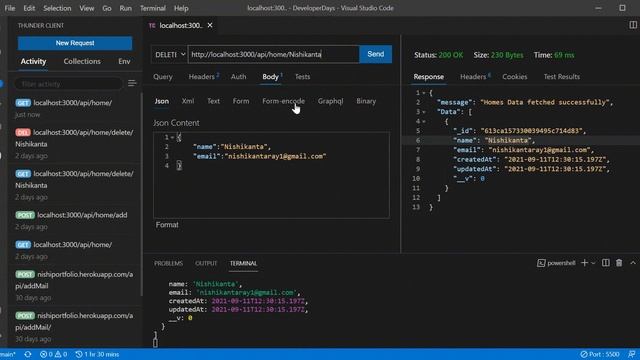Open POST localhost:3000/api/home/add activity entry
Screen dimensions: 640x360
pyautogui.click(x=74, y=220)
